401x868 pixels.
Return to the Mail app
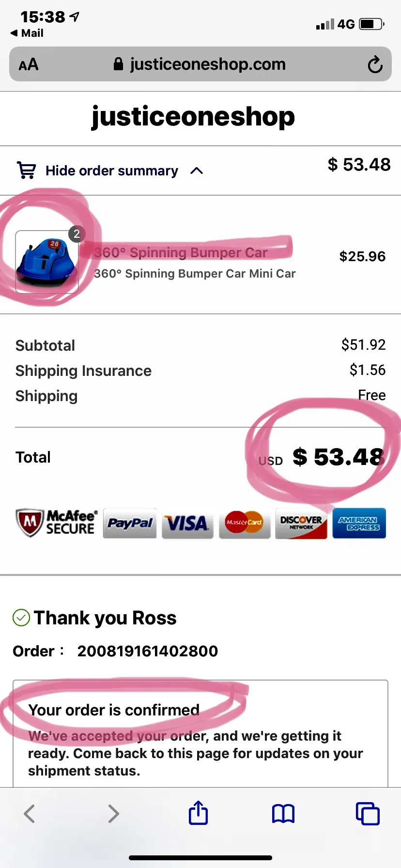[x=27, y=33]
